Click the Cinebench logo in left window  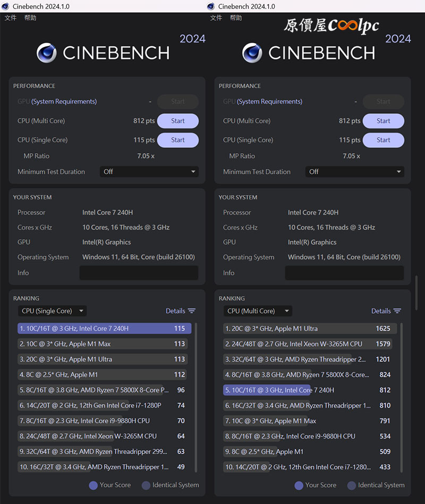(47, 53)
